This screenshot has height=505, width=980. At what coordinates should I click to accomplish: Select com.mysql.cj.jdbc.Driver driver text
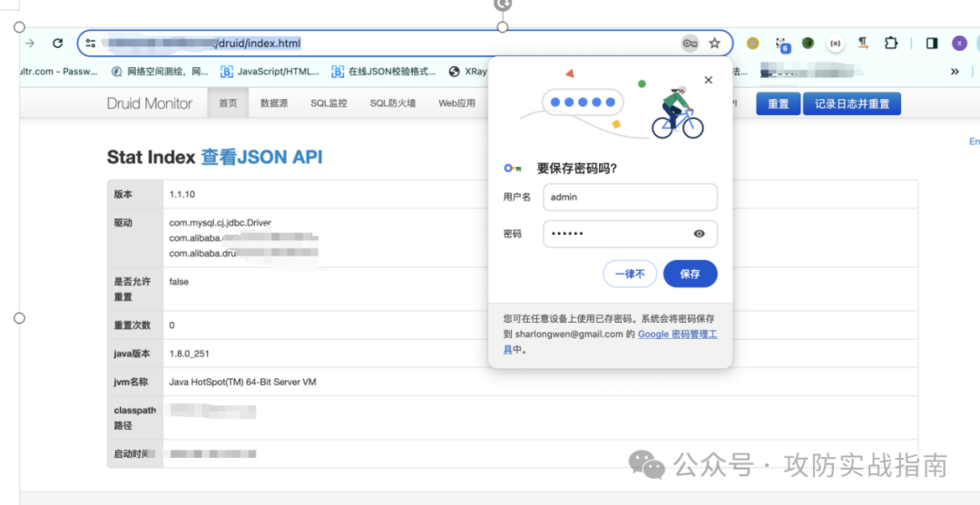pos(220,222)
